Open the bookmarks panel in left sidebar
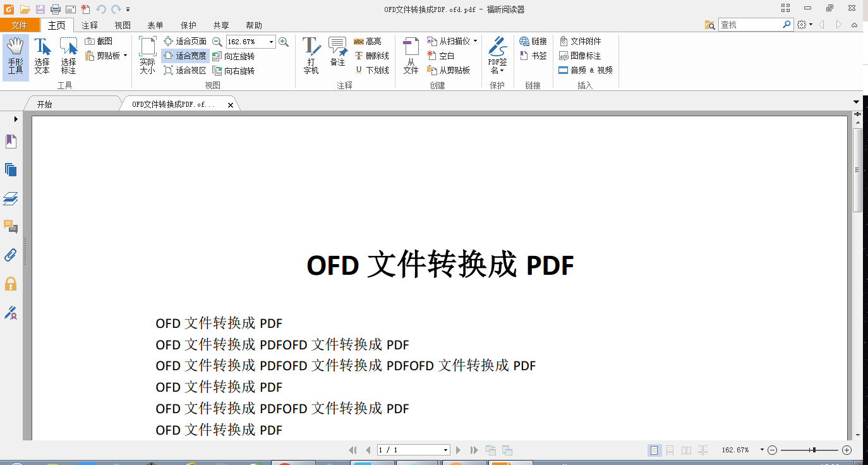 [11, 141]
